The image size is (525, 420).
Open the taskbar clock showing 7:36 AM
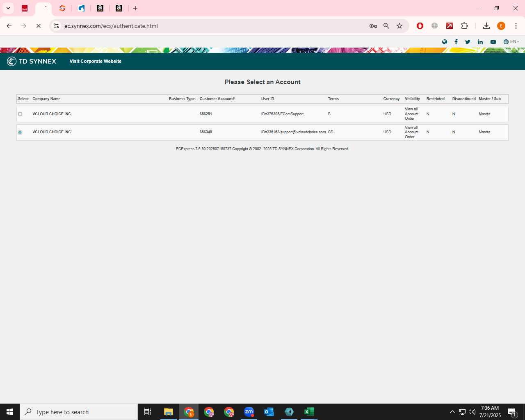[x=490, y=412]
